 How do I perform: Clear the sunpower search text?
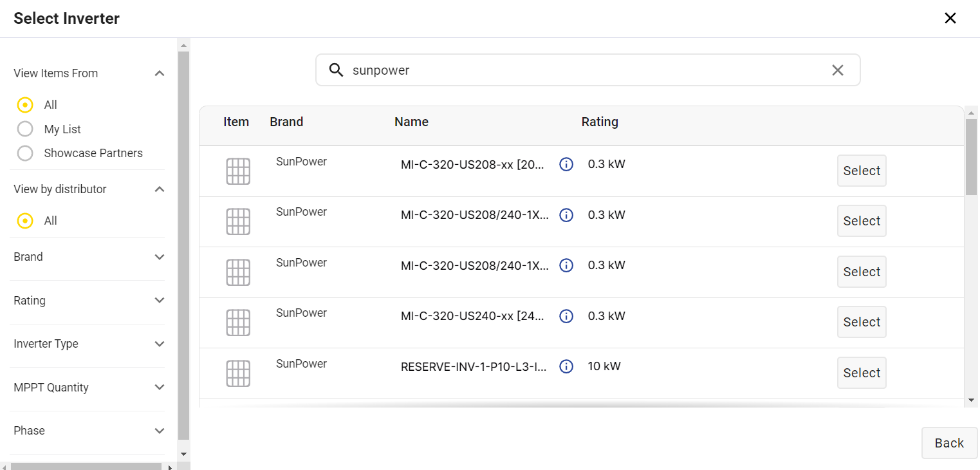(837, 70)
